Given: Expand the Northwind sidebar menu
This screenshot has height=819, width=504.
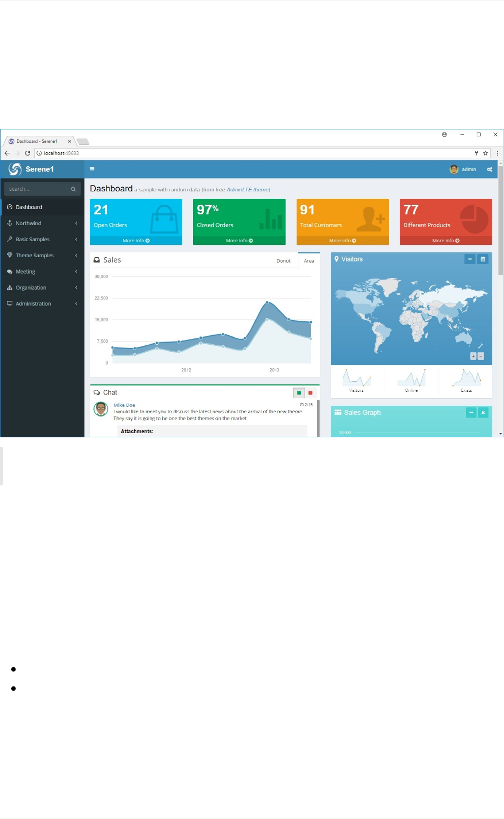Looking at the screenshot, I should coord(42,223).
